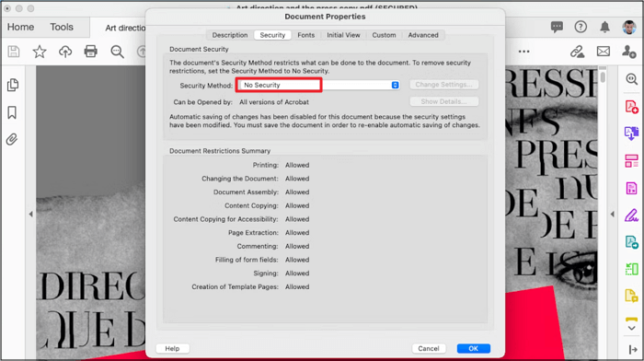Click the Show Details button

point(444,101)
